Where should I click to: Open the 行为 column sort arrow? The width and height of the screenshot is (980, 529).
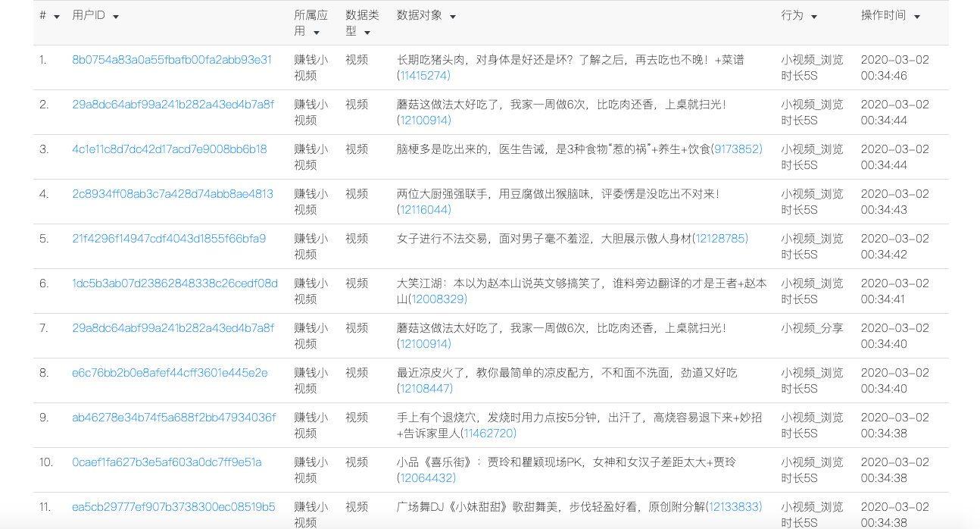point(814,17)
